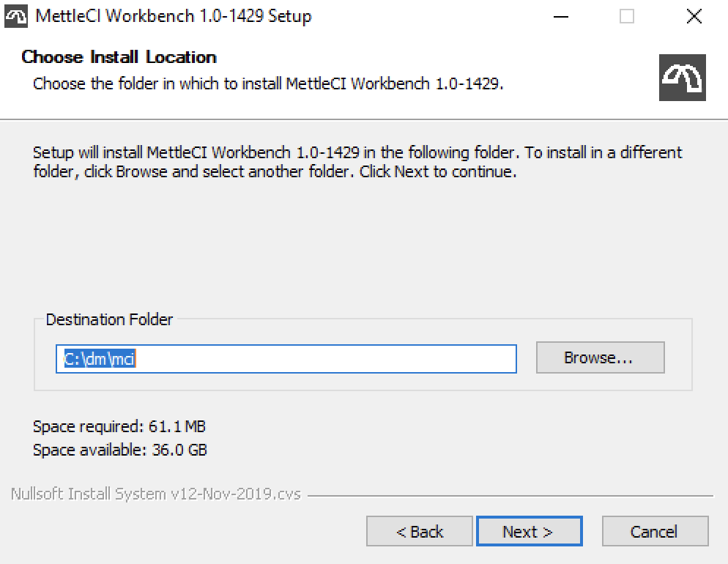Click the Space available 36.0 GB text
This screenshot has width=728, height=564.
pos(119,450)
